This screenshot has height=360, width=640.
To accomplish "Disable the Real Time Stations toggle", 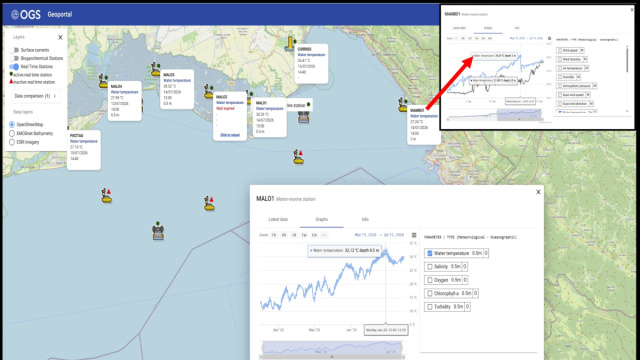I will pos(14,67).
